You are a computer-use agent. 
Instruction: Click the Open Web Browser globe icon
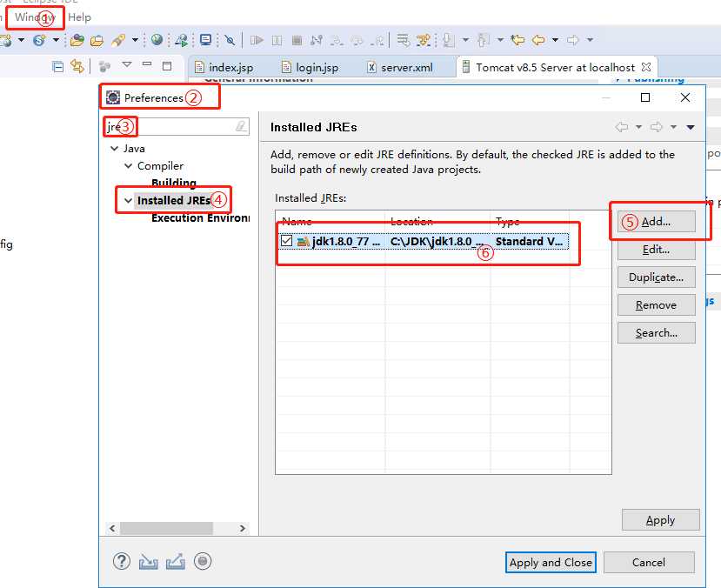click(157, 40)
